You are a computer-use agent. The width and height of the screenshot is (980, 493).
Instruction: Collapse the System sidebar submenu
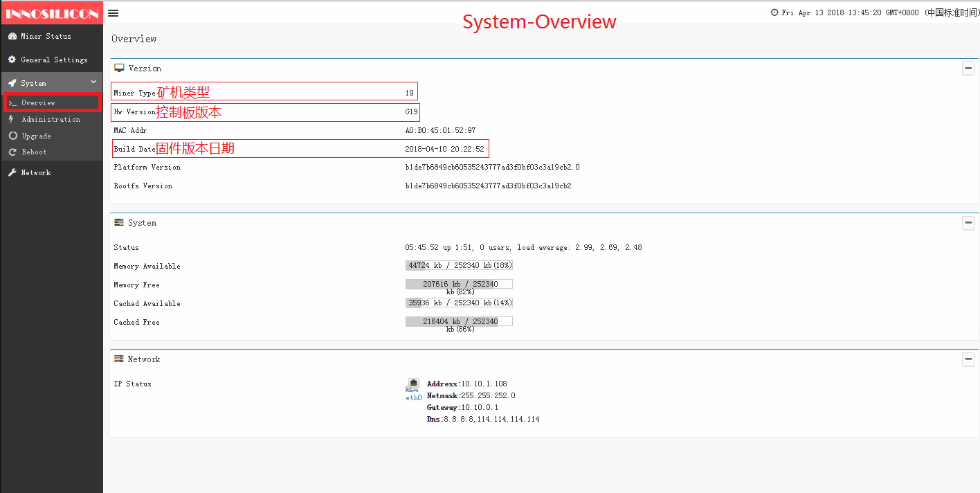(x=93, y=82)
